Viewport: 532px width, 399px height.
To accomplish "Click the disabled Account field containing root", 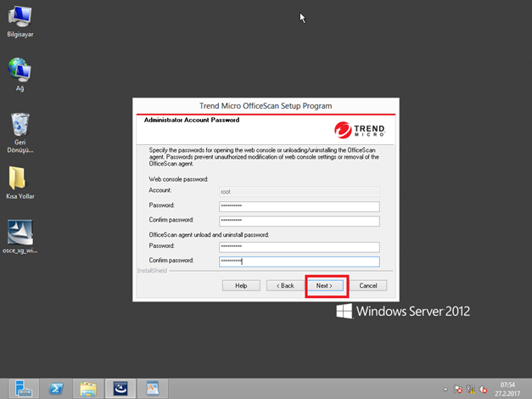I will pyautogui.click(x=300, y=192).
